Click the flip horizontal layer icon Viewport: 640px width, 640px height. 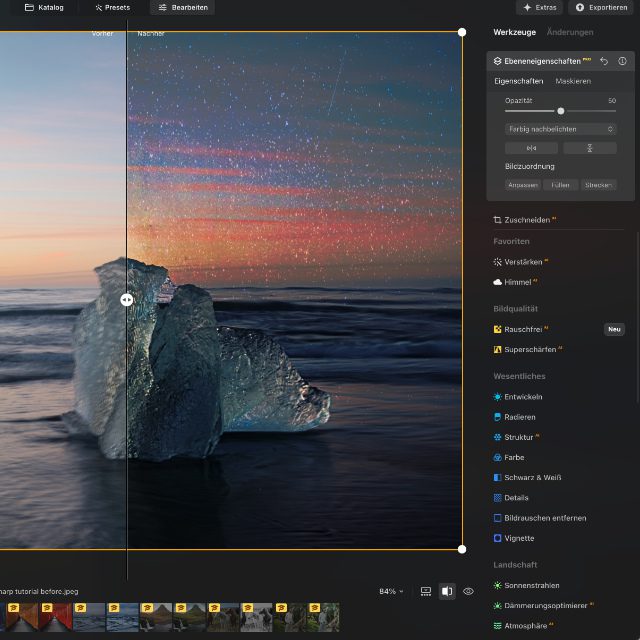tap(531, 148)
